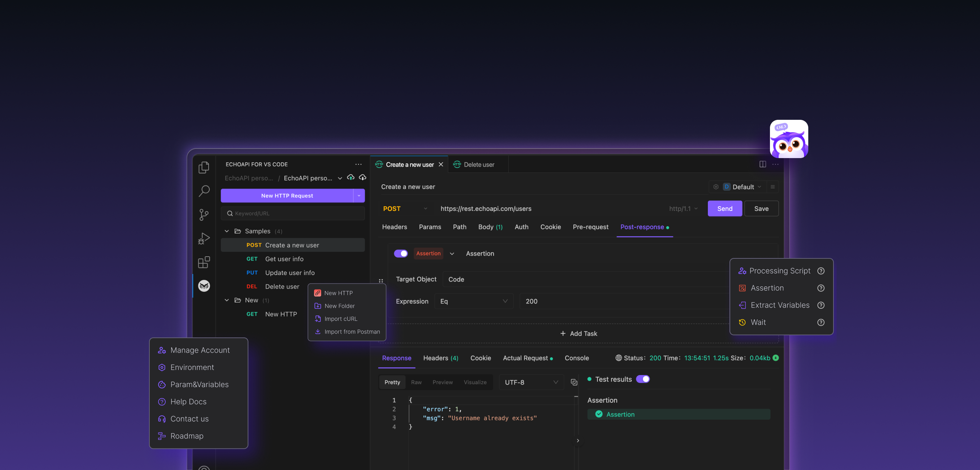The width and height of the screenshot is (980, 470).
Task: Collapse the New folder
Action: tap(227, 300)
